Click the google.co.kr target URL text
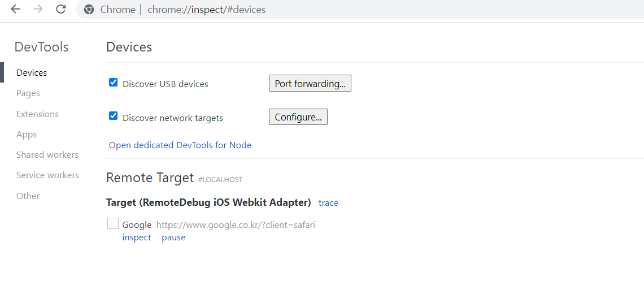644x285 pixels. 236,225
